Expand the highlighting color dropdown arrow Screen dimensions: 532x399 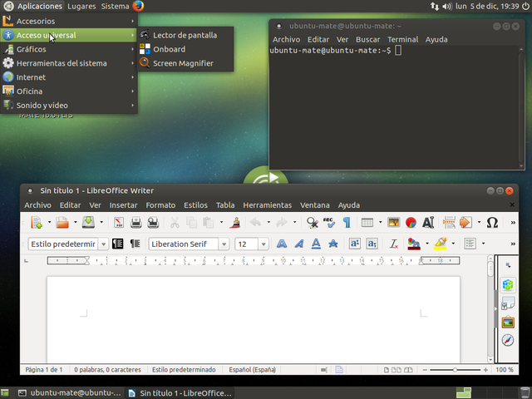[x=453, y=244]
